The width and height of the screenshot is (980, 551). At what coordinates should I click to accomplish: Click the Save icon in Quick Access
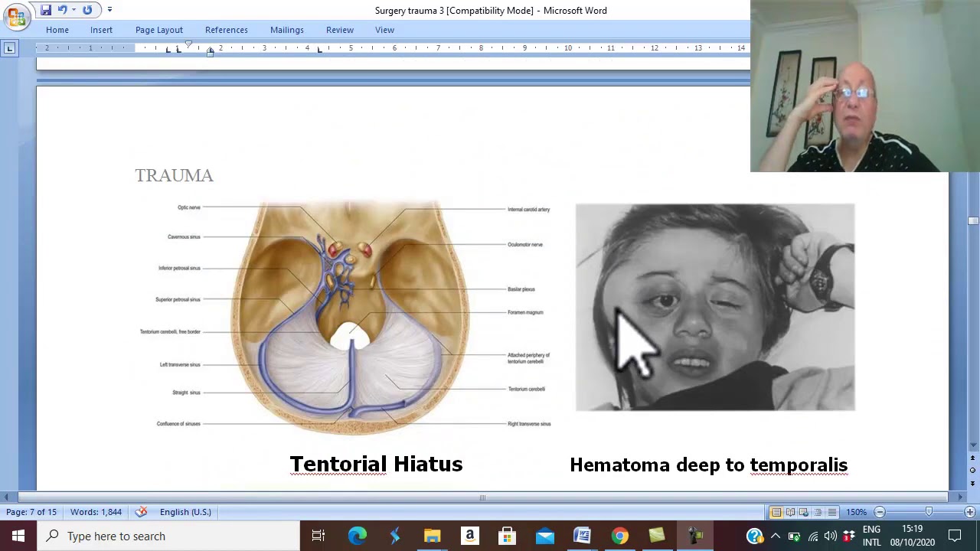[x=46, y=10]
